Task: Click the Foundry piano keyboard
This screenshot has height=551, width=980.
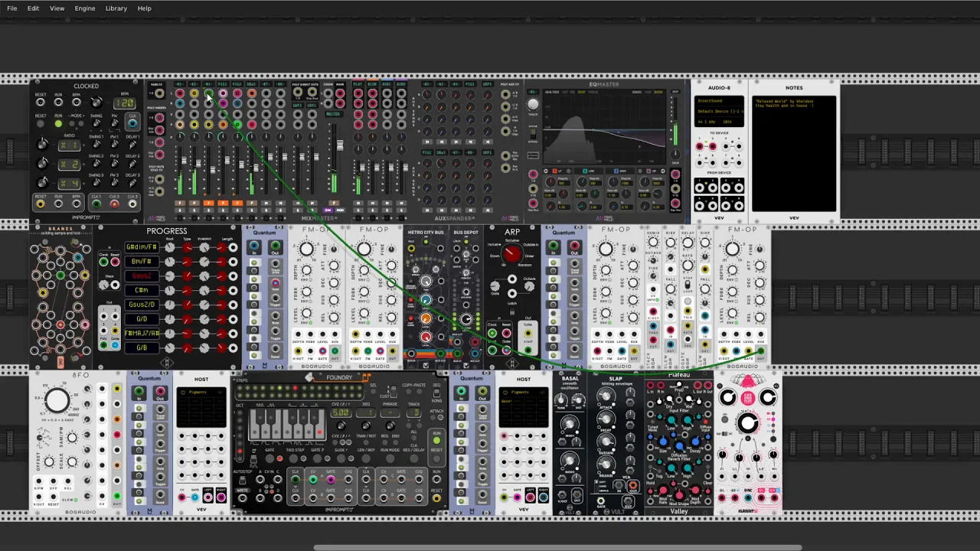Action: click(287, 424)
